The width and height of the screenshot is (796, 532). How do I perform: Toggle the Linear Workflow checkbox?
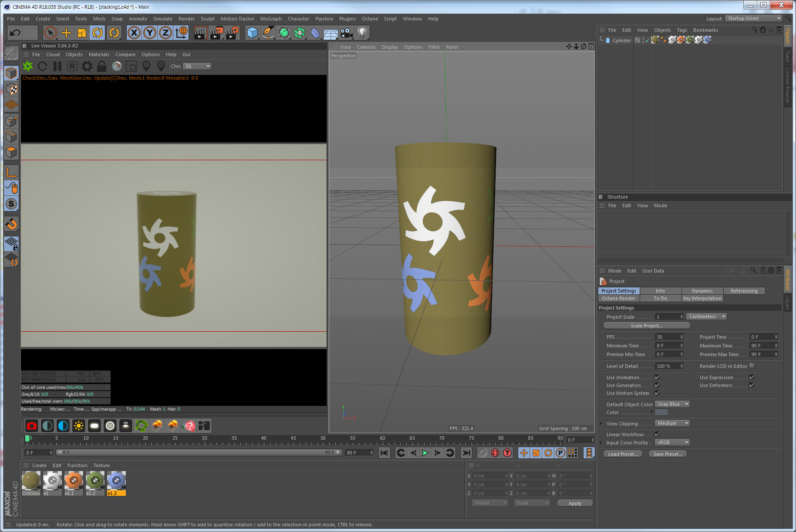pos(657,434)
